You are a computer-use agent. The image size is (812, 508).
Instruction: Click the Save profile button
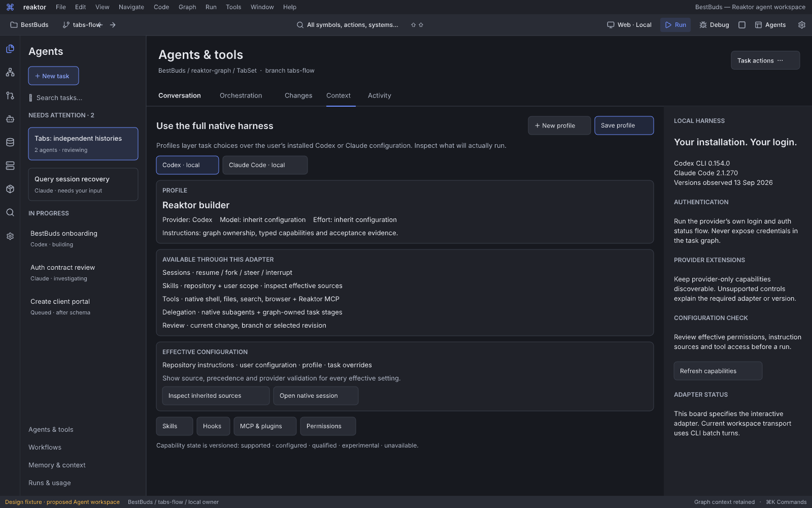(624, 125)
